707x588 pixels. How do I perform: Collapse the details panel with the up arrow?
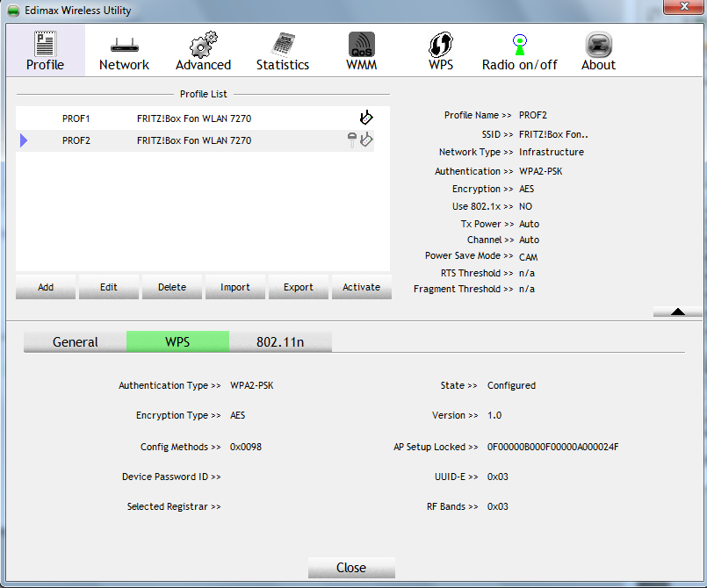(677, 312)
